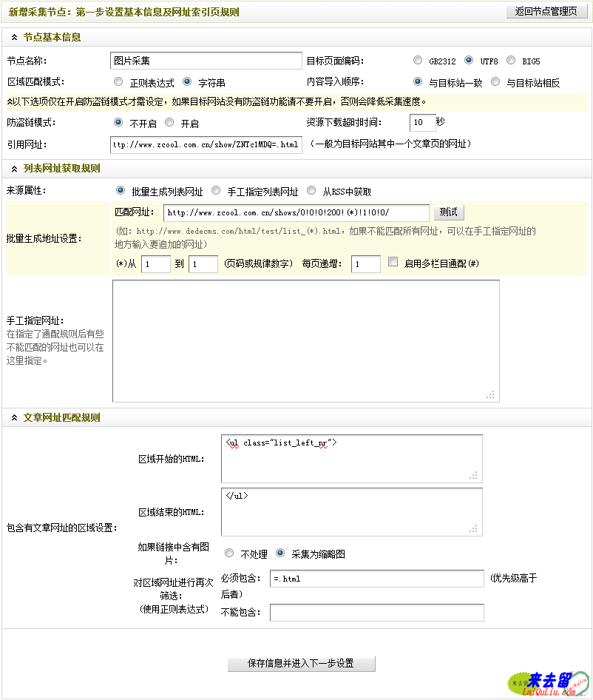Image resolution: width=593 pixels, height=700 pixels.
Task: Set anti-leech mode to 开启
Action: [x=169, y=122]
